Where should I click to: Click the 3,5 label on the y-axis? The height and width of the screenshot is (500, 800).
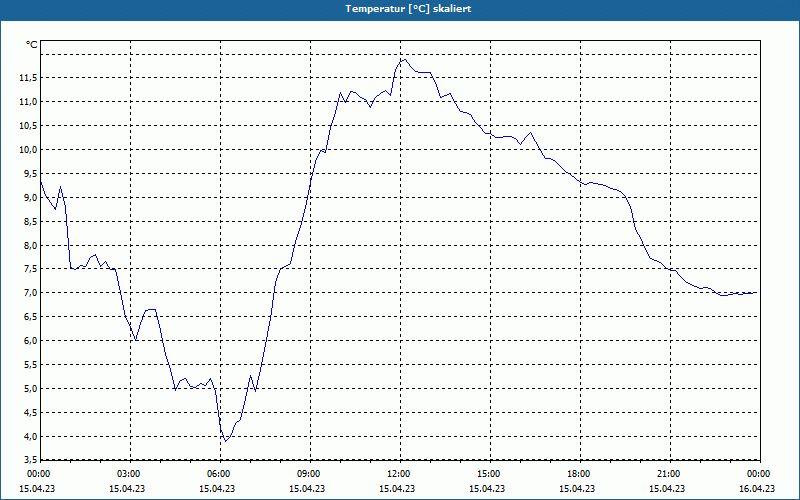point(31,460)
